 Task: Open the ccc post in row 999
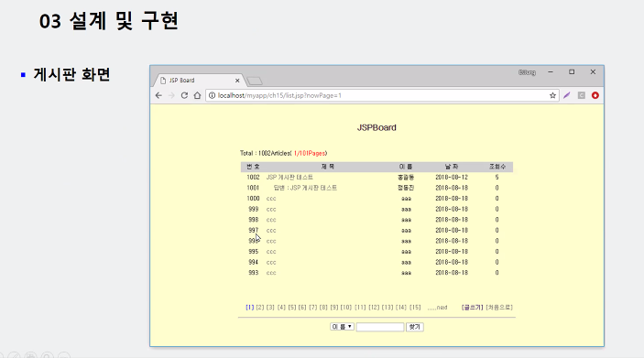(x=271, y=210)
